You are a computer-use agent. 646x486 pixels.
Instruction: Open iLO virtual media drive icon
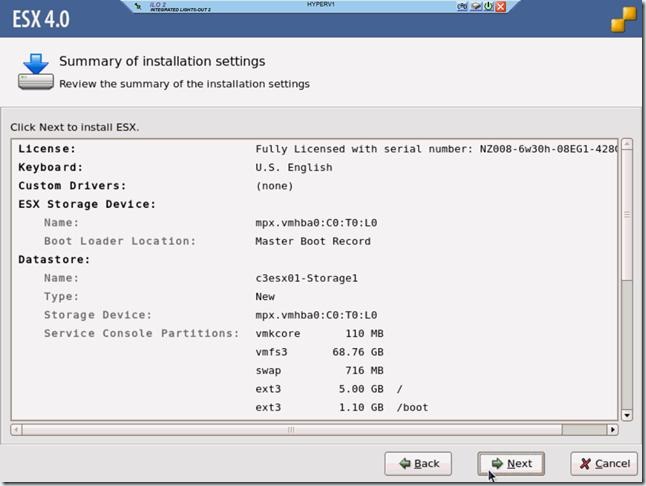coord(476,6)
